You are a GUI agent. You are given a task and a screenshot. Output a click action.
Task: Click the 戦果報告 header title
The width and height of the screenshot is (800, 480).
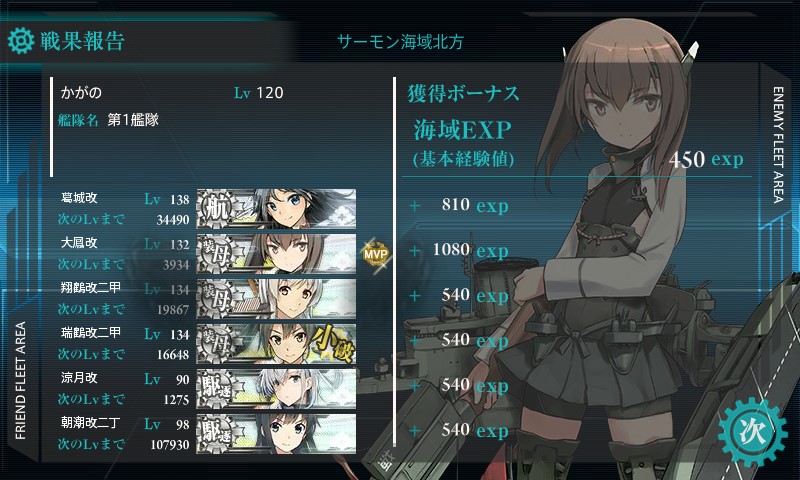pyautogui.click(x=83, y=41)
